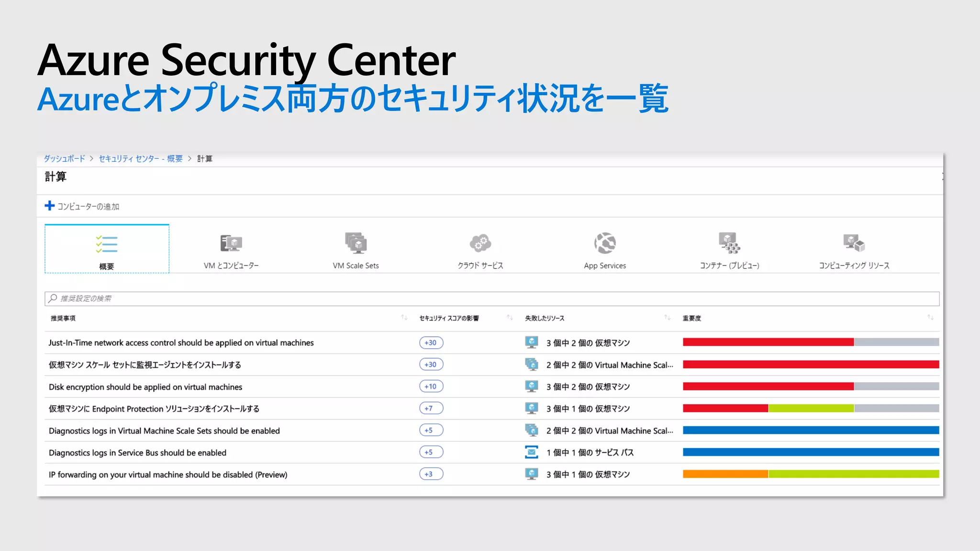The width and height of the screenshot is (980, 551).
Task: Open the VM とコンピューター tab
Action: (x=231, y=249)
